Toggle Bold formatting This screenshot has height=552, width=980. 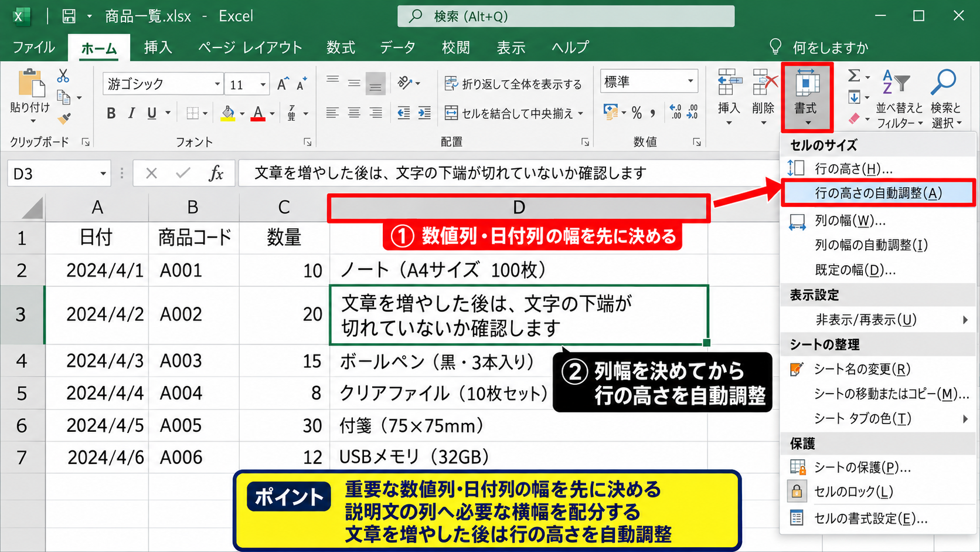[111, 113]
